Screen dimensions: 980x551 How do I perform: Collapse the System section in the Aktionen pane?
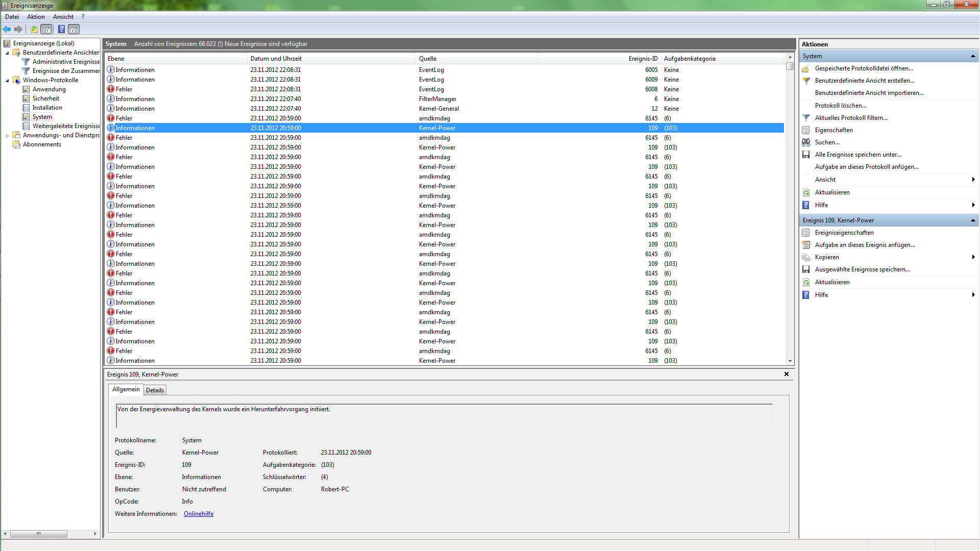coord(972,56)
